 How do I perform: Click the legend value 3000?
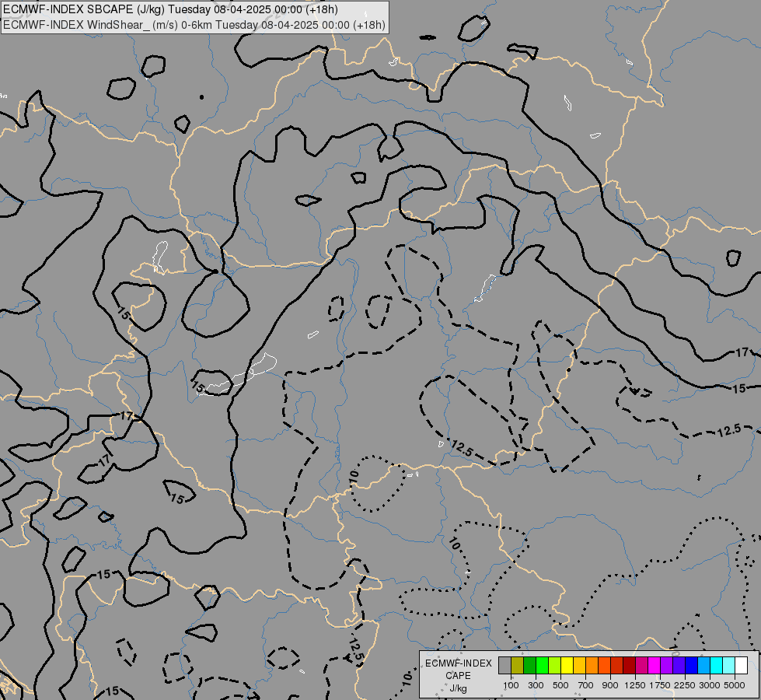click(x=710, y=685)
